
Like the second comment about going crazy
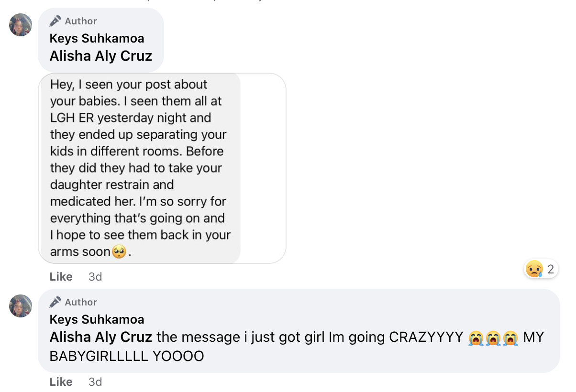[x=61, y=382]
